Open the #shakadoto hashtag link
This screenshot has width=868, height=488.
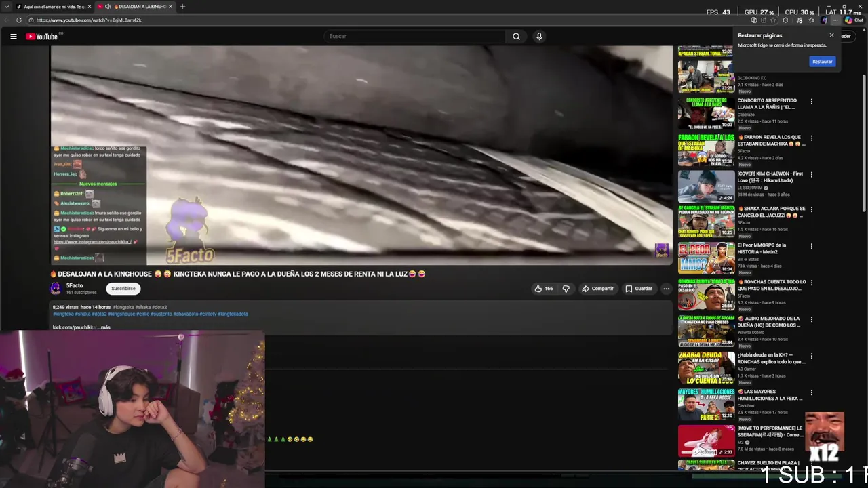[185, 314]
